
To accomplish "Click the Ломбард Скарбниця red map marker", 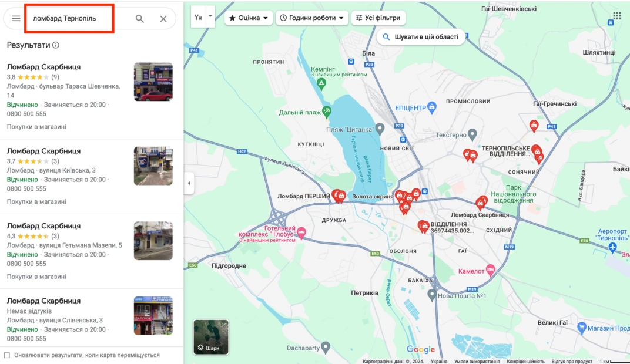I will pyautogui.click(x=481, y=203).
